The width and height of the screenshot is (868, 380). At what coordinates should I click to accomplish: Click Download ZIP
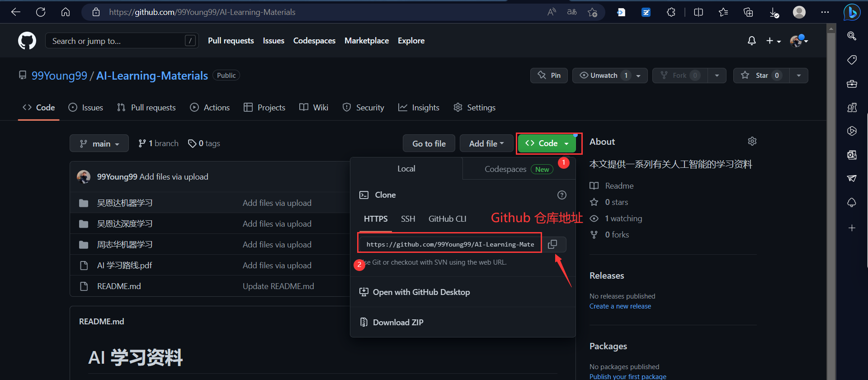pyautogui.click(x=392, y=323)
